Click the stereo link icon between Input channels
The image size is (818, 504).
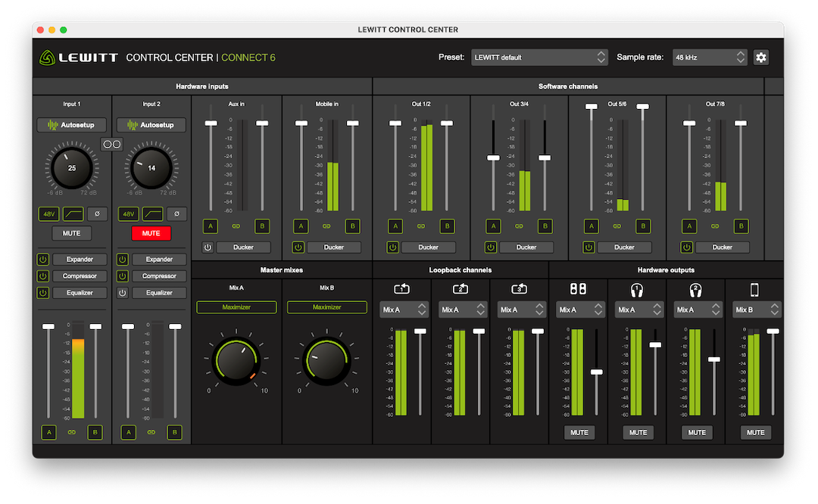point(111,144)
